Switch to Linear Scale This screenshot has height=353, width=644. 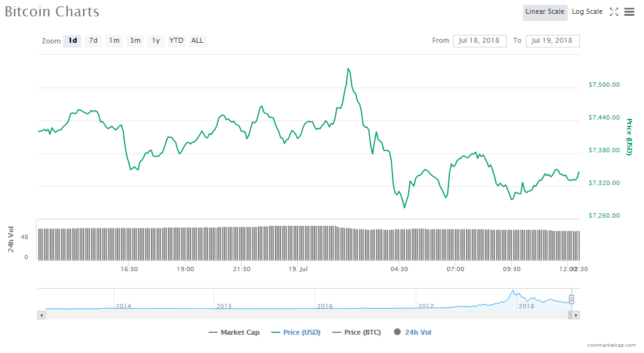(x=545, y=12)
